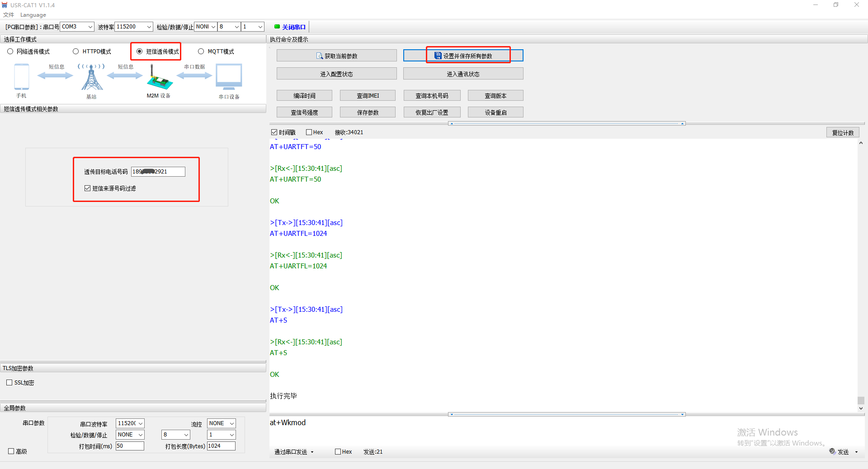Click the phone icon in mode diagram
Image resolution: width=868 pixels, height=469 pixels.
click(21, 77)
